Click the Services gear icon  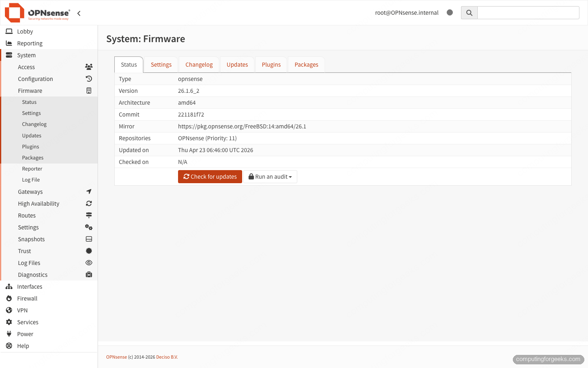coord(9,322)
